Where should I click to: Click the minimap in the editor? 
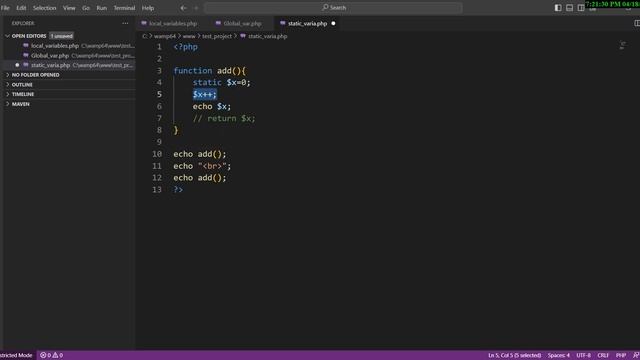[622, 45]
